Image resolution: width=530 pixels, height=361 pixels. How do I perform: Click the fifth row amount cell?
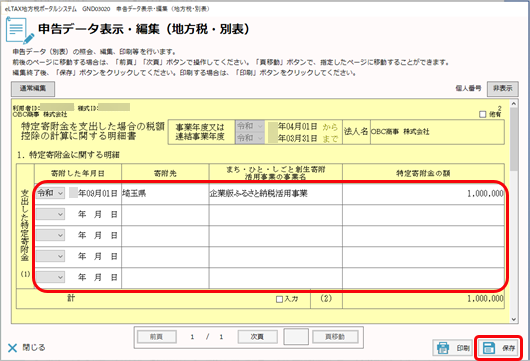coord(423,278)
